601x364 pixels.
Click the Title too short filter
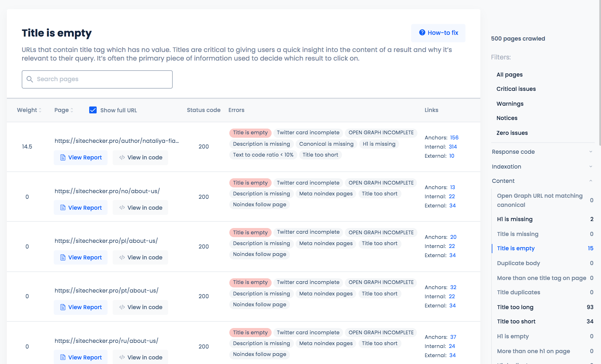(x=516, y=321)
